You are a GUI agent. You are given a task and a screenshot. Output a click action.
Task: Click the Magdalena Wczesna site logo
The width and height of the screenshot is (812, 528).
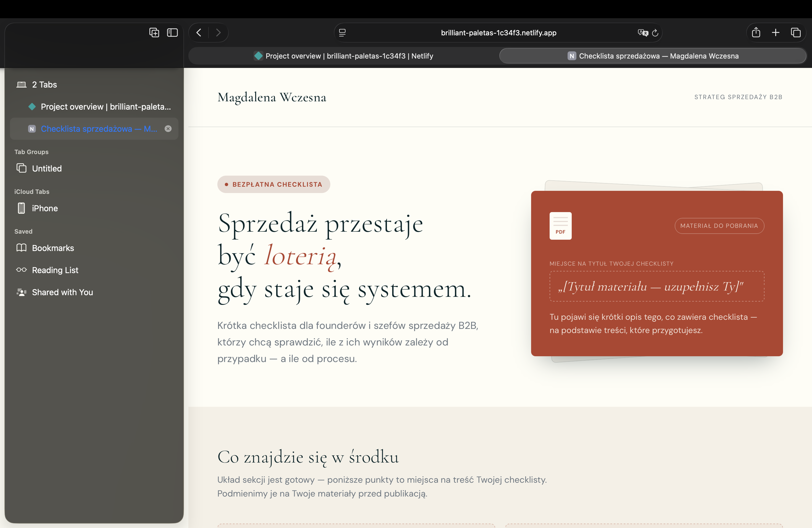[272, 97]
